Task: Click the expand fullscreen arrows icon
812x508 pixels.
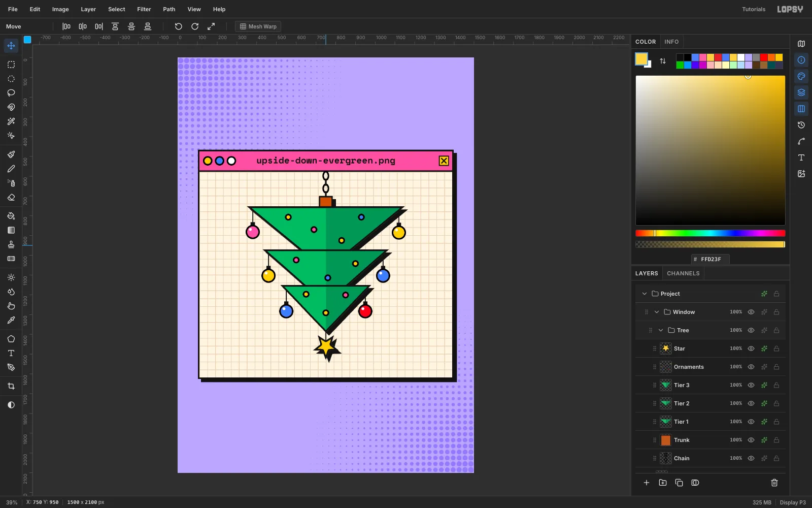Action: [x=211, y=26]
